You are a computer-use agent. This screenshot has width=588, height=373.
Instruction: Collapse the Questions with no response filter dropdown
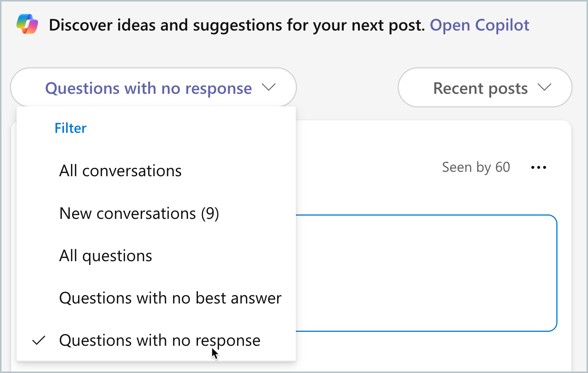pyautogui.click(x=153, y=88)
